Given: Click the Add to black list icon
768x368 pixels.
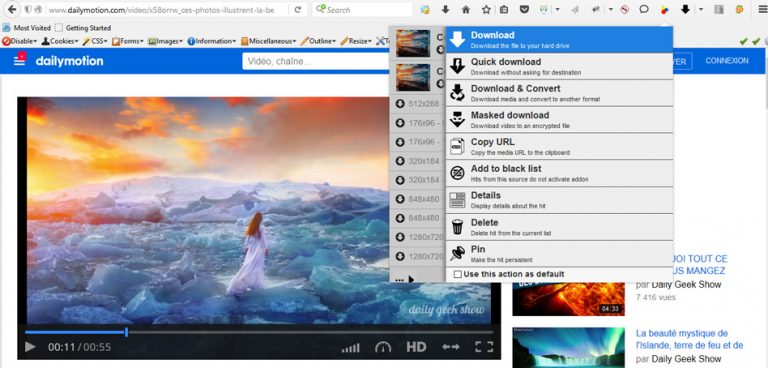Looking at the screenshot, I should pyautogui.click(x=457, y=173).
